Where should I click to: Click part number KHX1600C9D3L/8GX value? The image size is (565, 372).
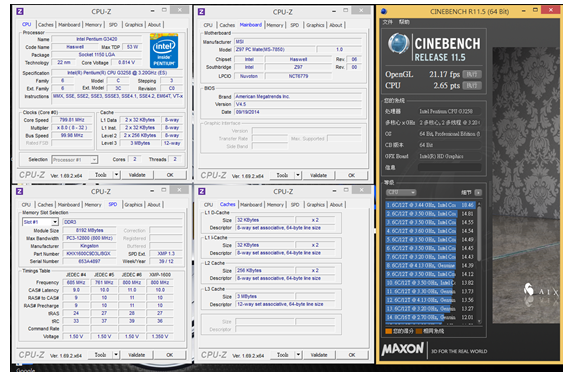[x=89, y=253]
